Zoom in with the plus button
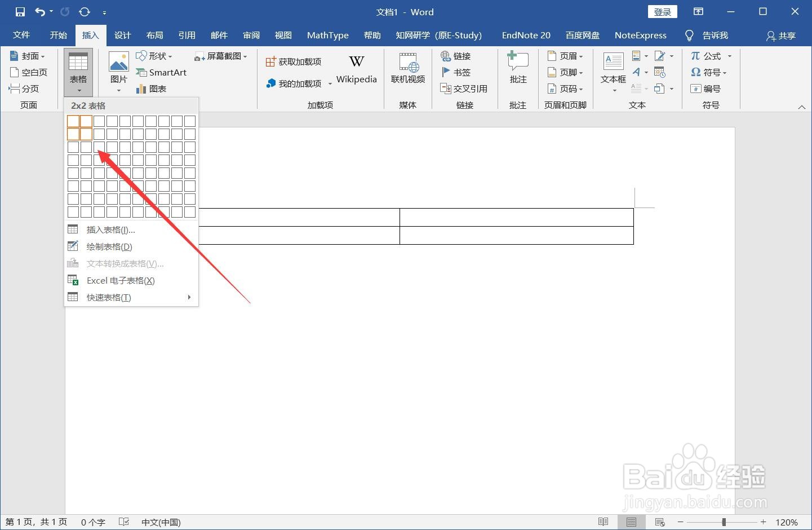Image resolution: width=812 pixels, height=530 pixels. [x=763, y=522]
